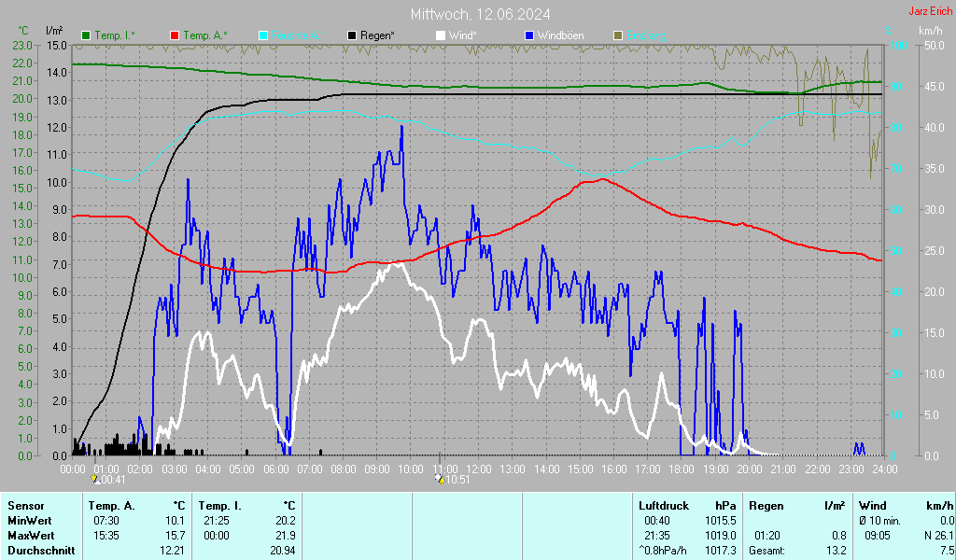Click the lightning marker at 10:51
This screenshot has width=956, height=560.
pos(440,479)
